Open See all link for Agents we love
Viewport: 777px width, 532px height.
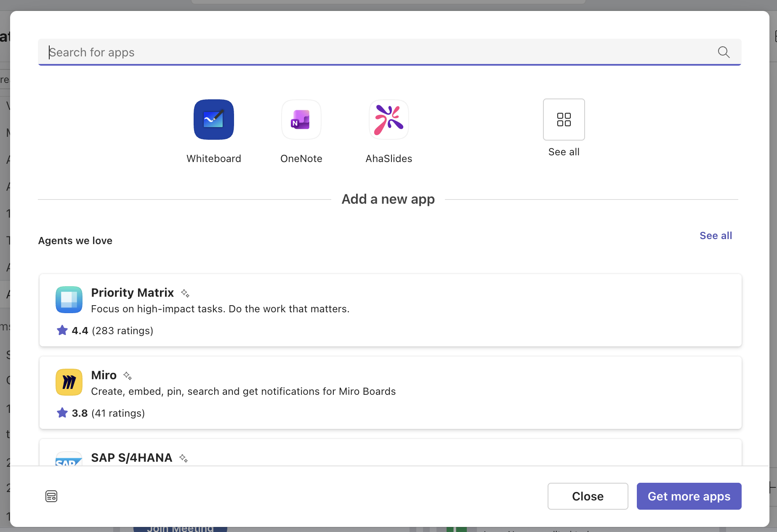(x=716, y=236)
